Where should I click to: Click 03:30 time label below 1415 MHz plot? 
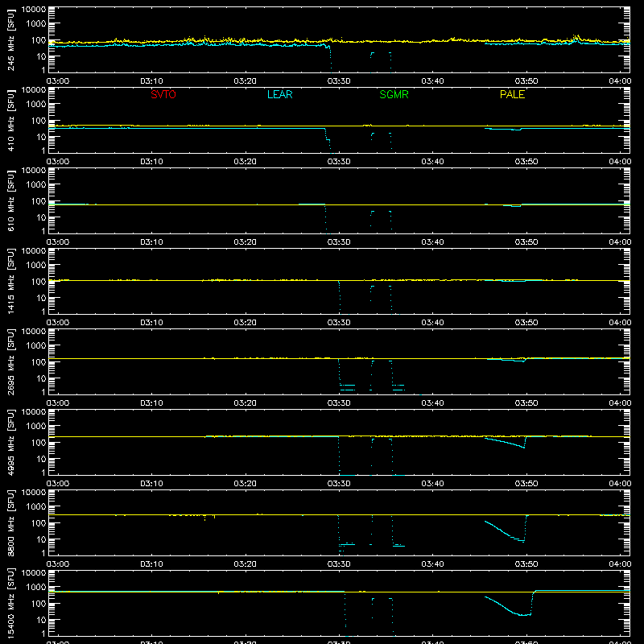tap(339, 323)
